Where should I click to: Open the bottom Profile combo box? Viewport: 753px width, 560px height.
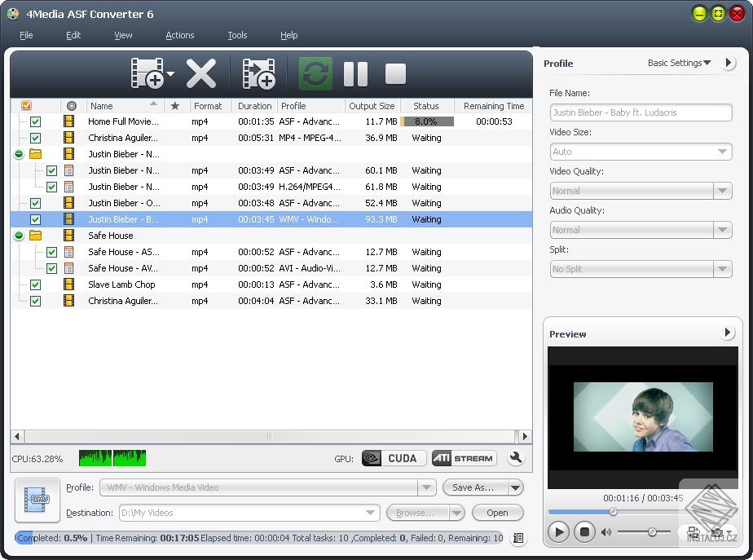coord(268,487)
